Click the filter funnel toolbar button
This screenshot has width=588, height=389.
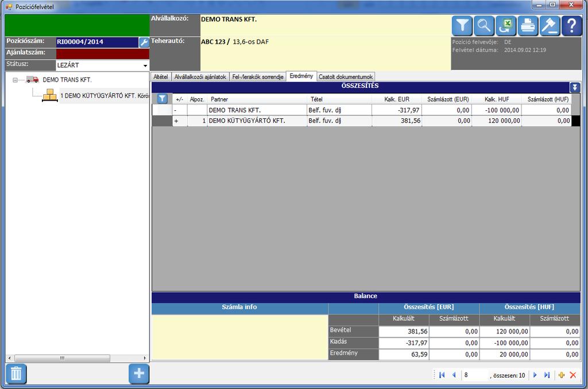point(462,26)
